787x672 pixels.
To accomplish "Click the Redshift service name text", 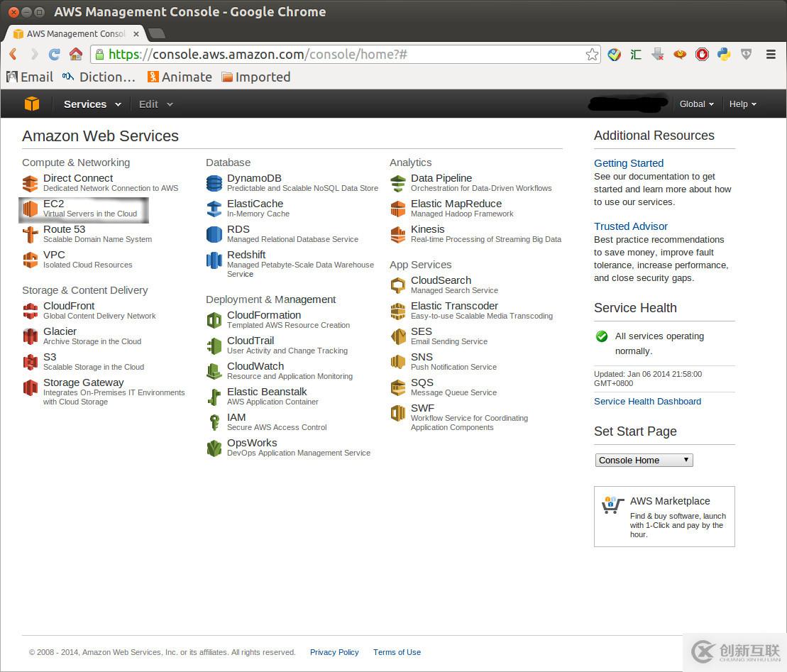I will tap(246, 255).
